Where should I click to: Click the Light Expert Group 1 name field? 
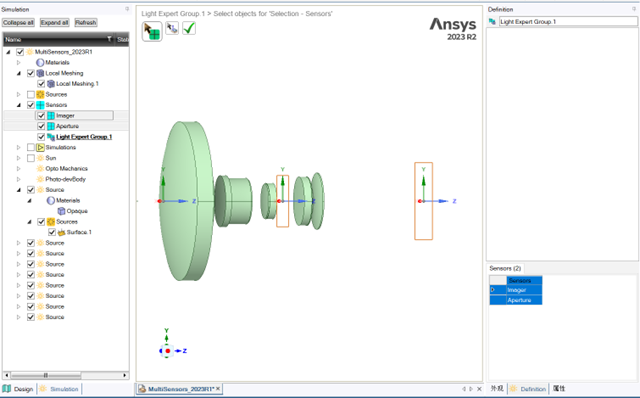coord(568,22)
